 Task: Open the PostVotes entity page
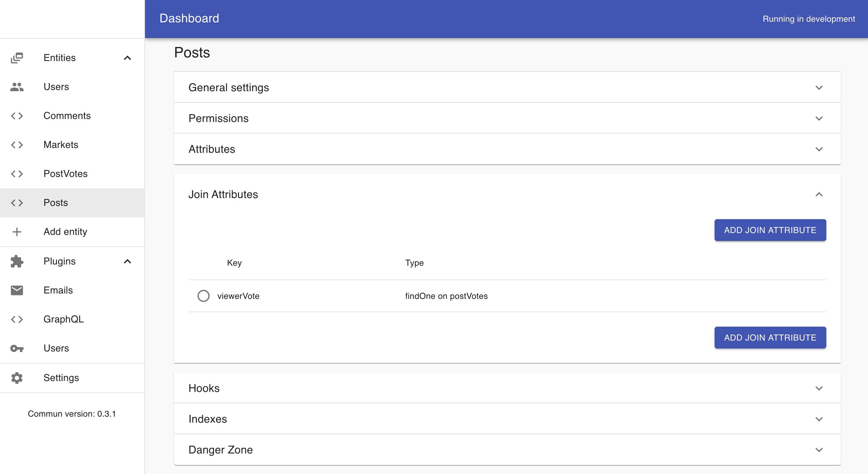[66, 174]
